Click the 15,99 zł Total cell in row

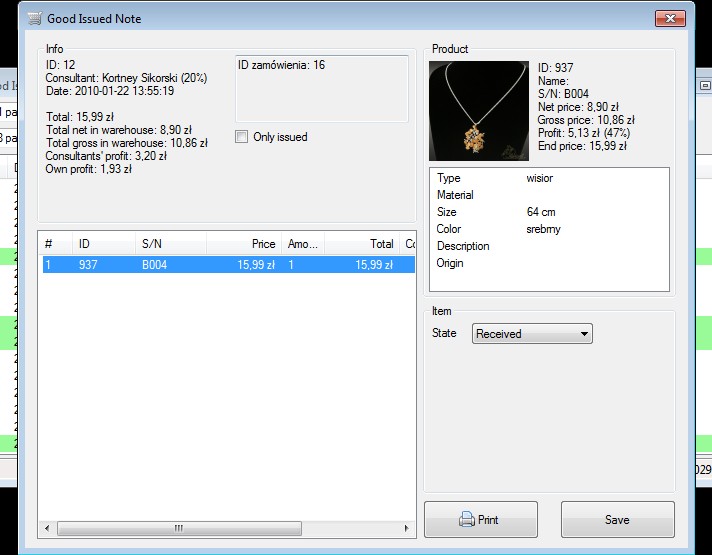[374, 265]
